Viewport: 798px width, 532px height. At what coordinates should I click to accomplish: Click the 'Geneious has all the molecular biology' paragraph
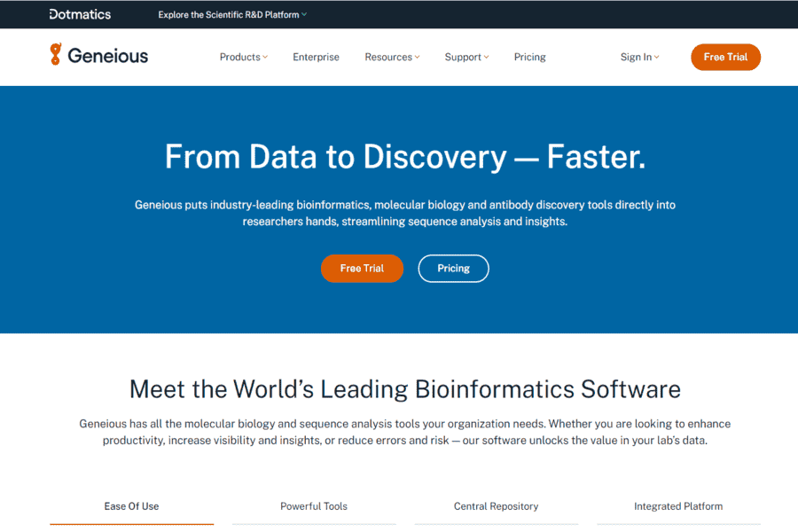(x=405, y=432)
